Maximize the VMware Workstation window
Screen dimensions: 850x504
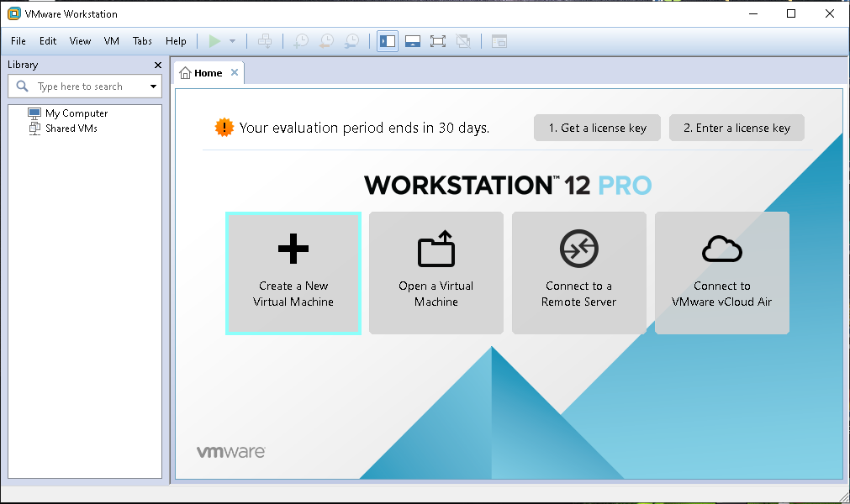(x=791, y=14)
